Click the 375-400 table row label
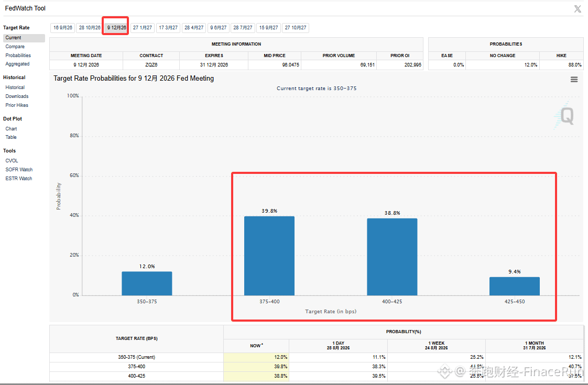Image resolution: width=588 pixels, height=385 pixels. click(x=136, y=367)
